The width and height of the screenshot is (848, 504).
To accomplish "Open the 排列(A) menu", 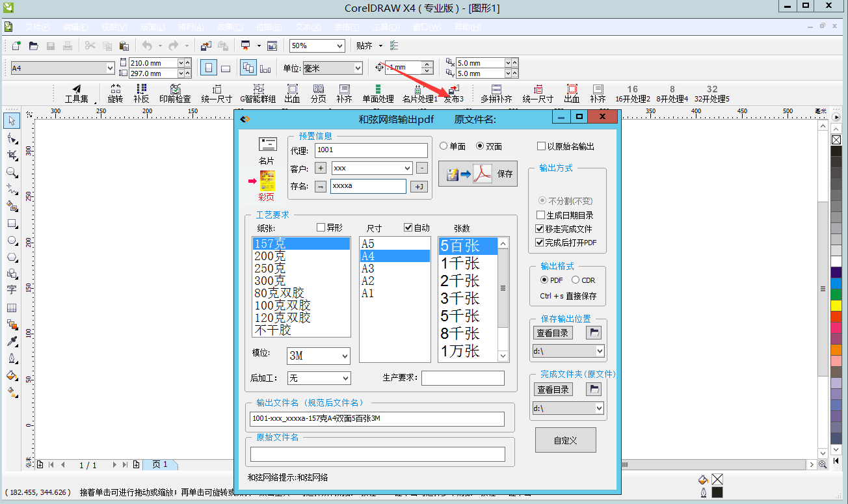I will coord(191,27).
